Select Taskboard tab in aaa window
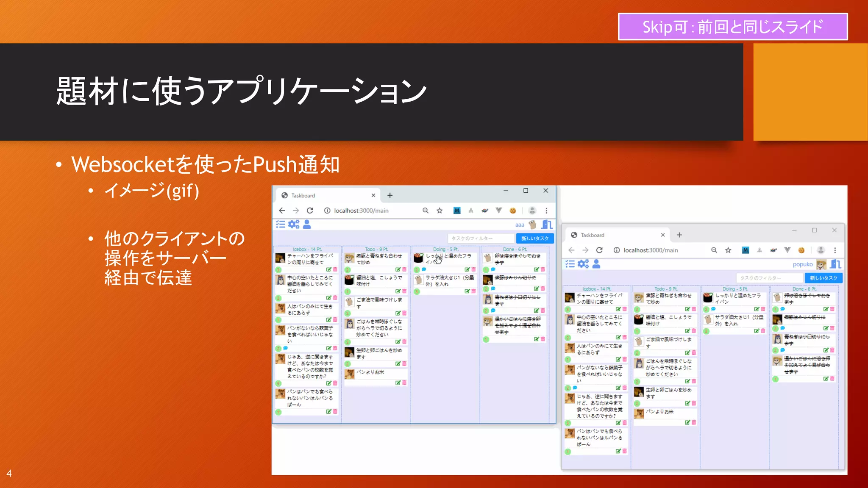Image resolution: width=868 pixels, height=488 pixels. coord(328,196)
